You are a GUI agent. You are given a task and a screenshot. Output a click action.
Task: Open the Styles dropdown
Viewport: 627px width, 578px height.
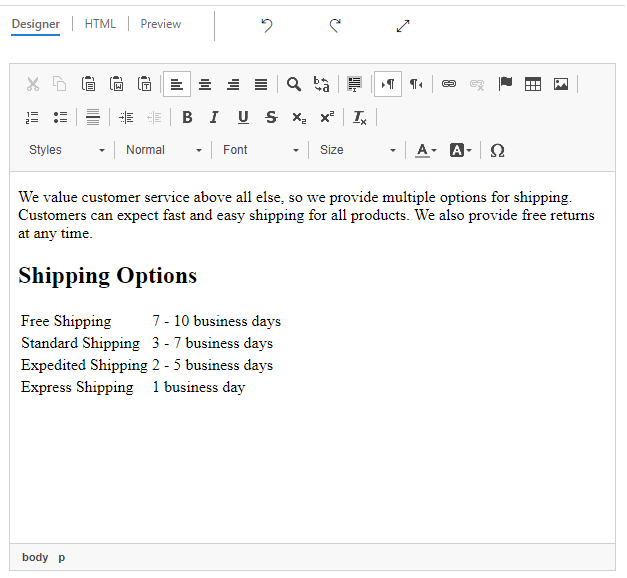click(x=66, y=150)
